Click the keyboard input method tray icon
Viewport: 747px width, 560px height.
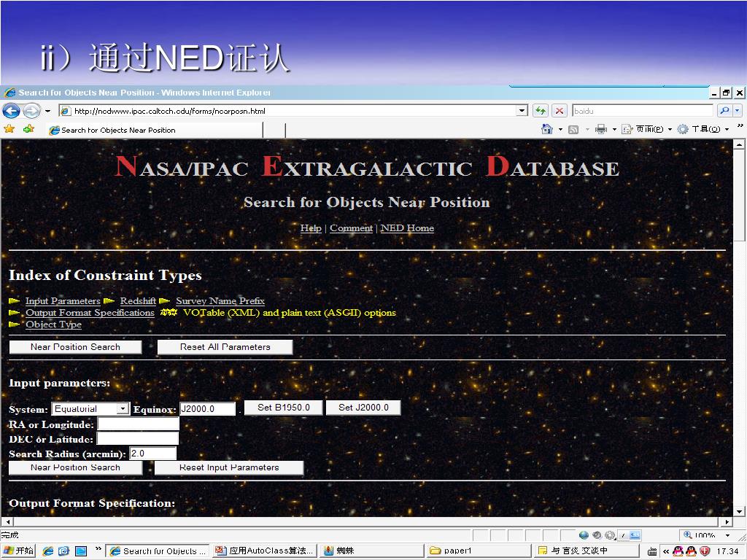tap(652, 551)
